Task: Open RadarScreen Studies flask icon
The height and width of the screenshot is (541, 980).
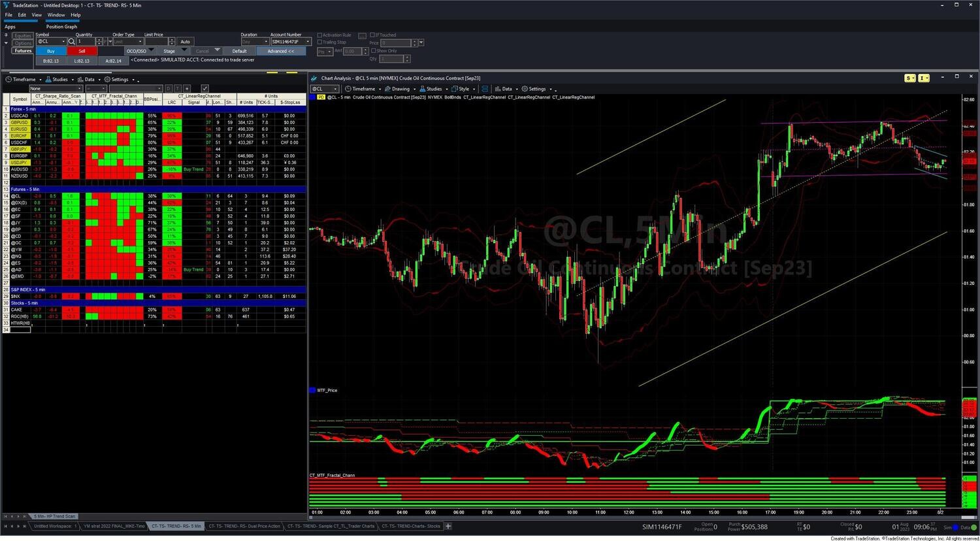Action: 48,80
